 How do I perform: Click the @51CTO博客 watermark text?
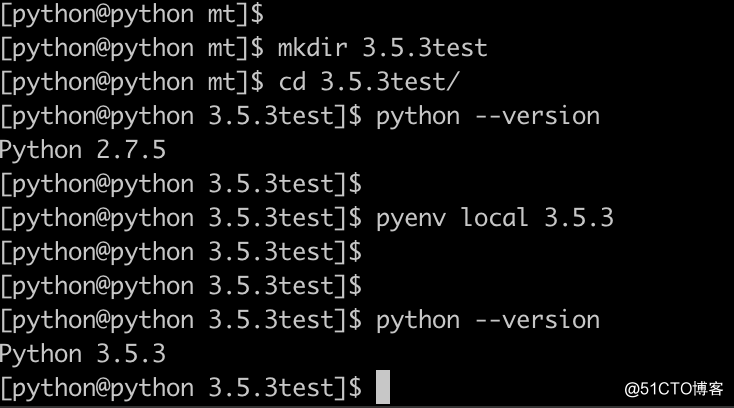point(674,389)
